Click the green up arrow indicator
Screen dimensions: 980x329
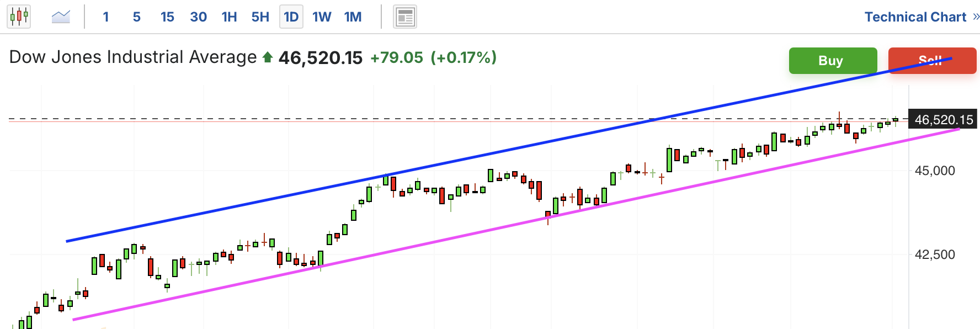click(268, 57)
